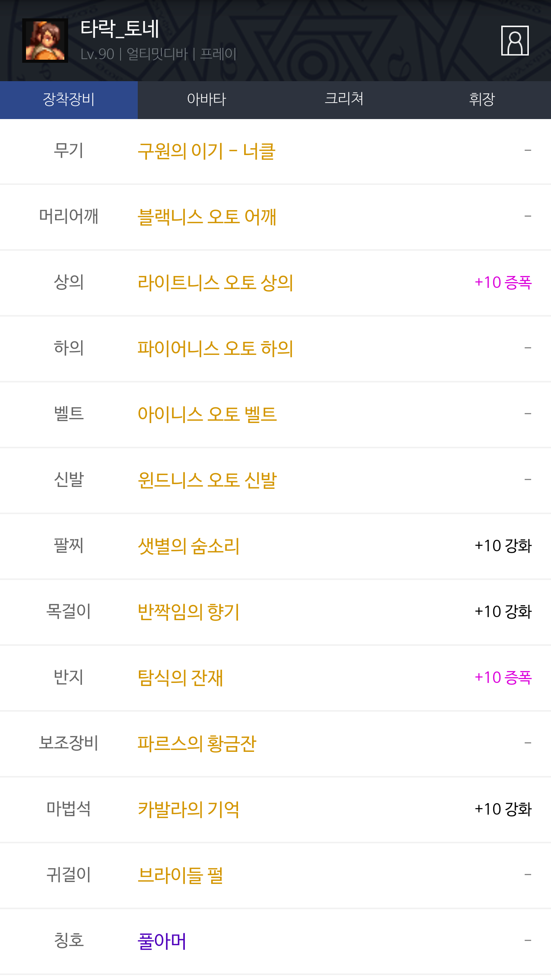Click the 풀아머 title item

point(162,941)
